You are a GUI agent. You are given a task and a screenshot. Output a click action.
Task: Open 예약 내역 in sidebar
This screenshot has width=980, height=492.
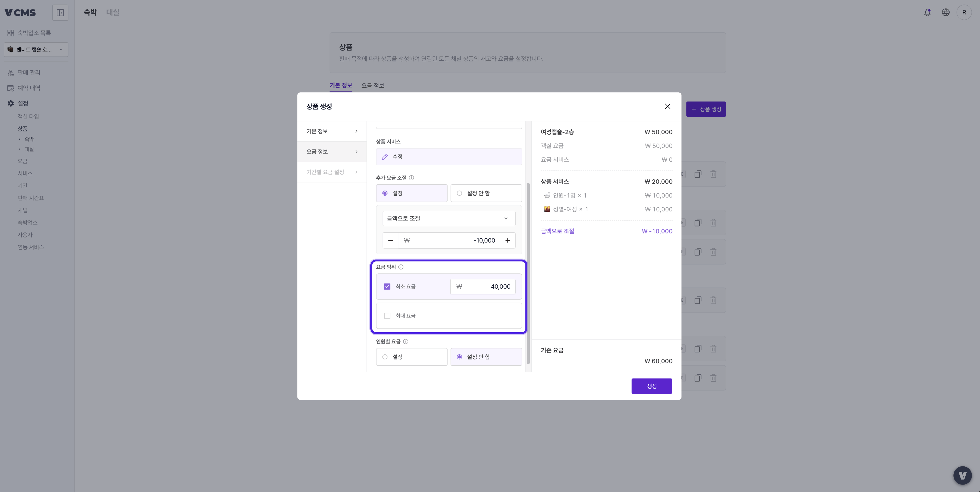pos(29,88)
